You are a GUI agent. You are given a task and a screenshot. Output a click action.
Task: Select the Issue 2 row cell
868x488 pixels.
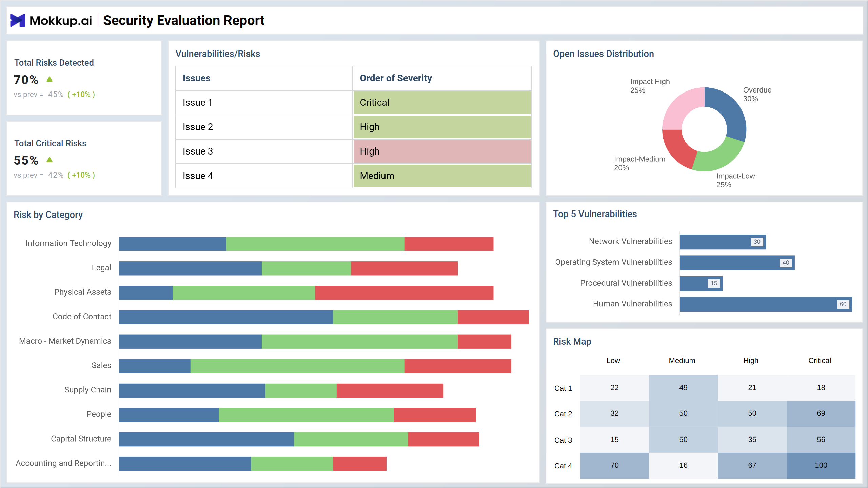264,127
